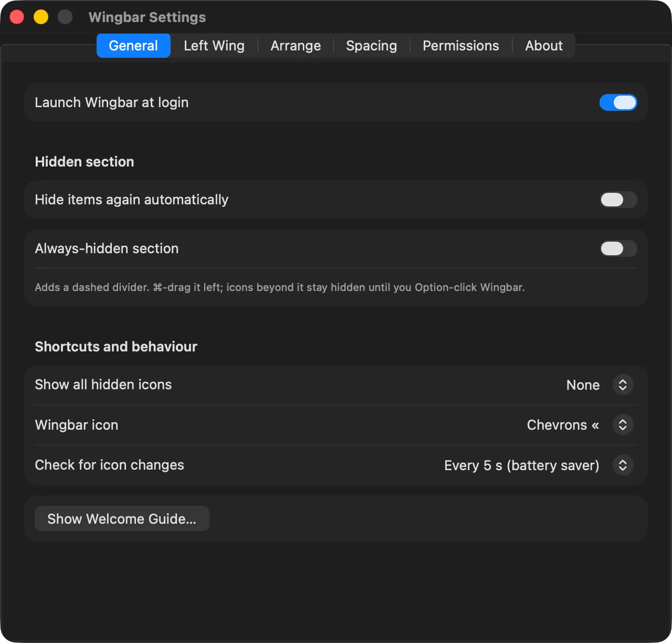Viewport: 672px width, 643px height.
Task: Open the Permissions tab
Action: coord(461,46)
